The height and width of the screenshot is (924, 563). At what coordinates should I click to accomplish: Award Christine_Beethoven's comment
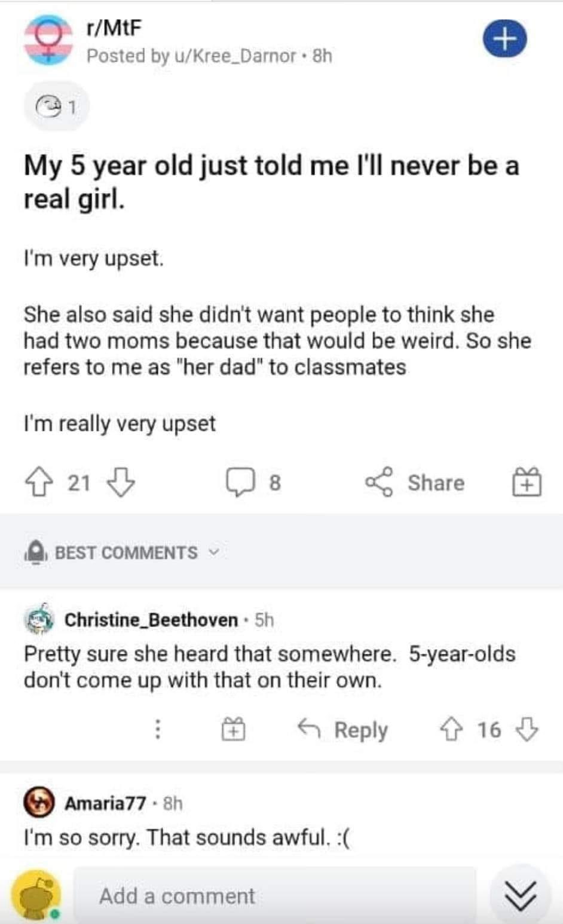click(234, 729)
